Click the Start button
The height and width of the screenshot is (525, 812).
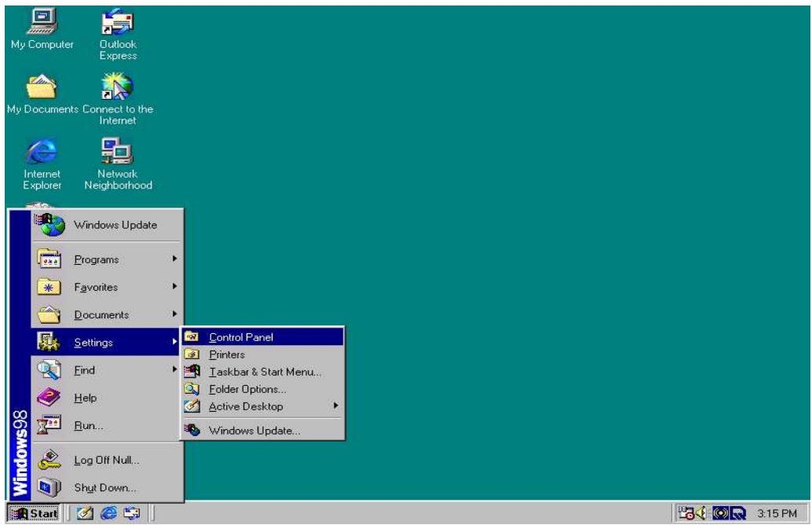[x=35, y=513]
